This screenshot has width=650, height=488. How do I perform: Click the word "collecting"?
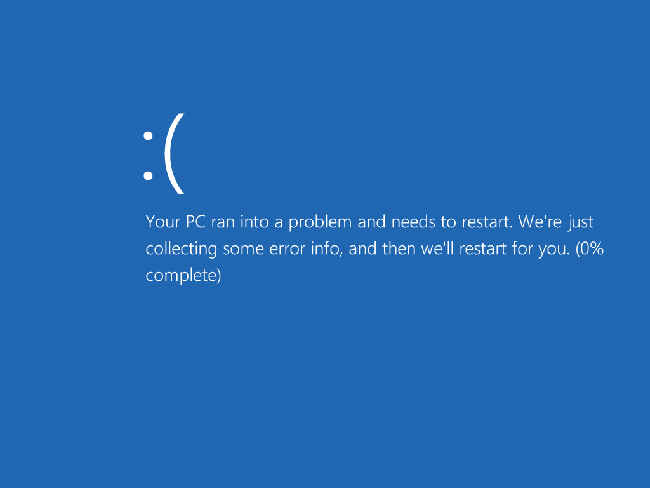(181, 250)
